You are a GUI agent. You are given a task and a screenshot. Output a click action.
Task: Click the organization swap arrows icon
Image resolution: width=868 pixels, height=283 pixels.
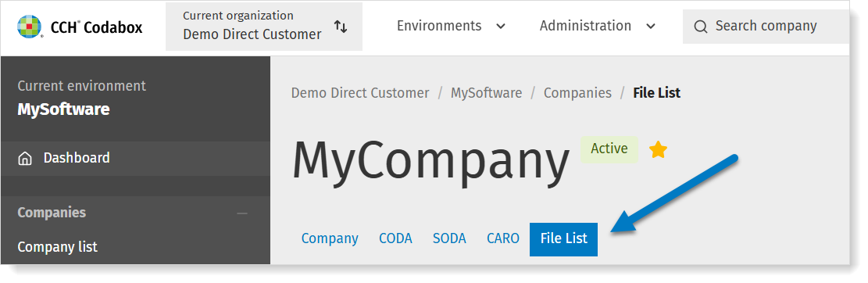click(341, 27)
